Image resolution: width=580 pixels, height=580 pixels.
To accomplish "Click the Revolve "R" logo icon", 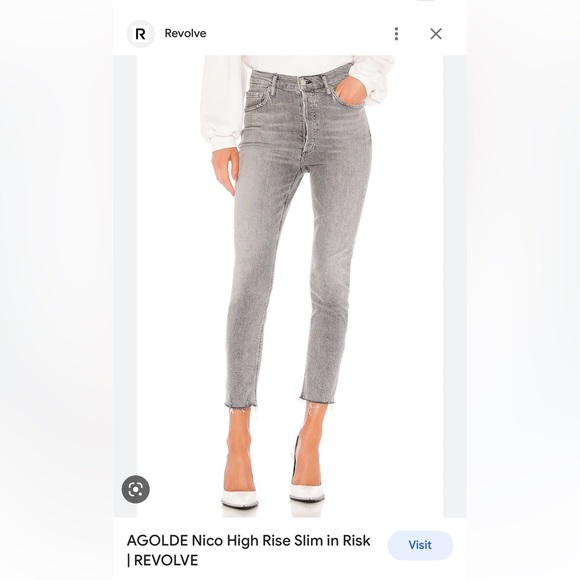I will click(x=141, y=34).
